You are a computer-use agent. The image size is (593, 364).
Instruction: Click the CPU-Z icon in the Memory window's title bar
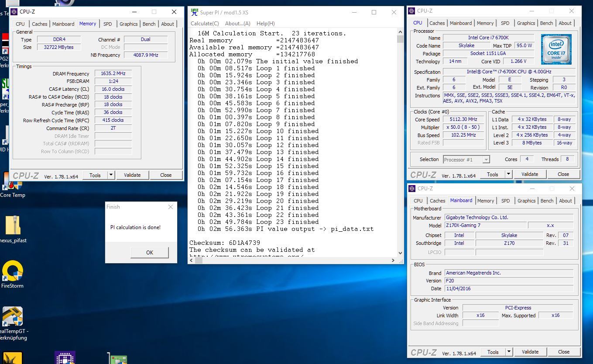[x=14, y=12]
